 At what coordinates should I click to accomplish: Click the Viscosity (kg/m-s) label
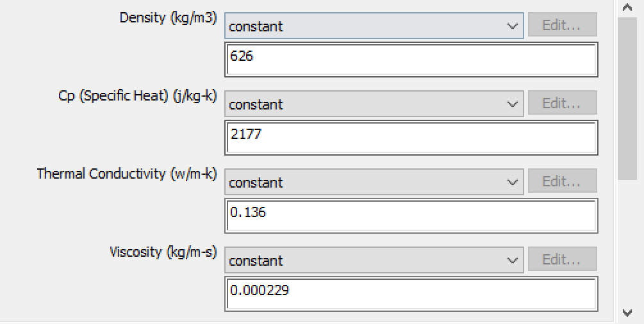163,252
